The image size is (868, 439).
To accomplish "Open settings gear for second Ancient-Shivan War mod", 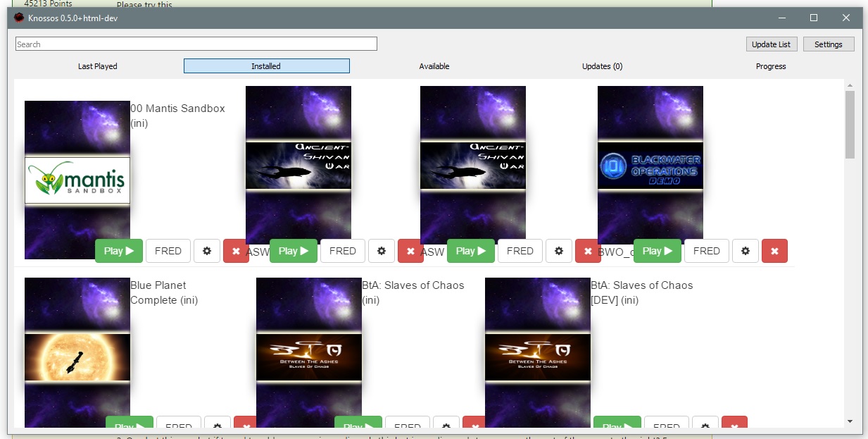I will [x=558, y=251].
